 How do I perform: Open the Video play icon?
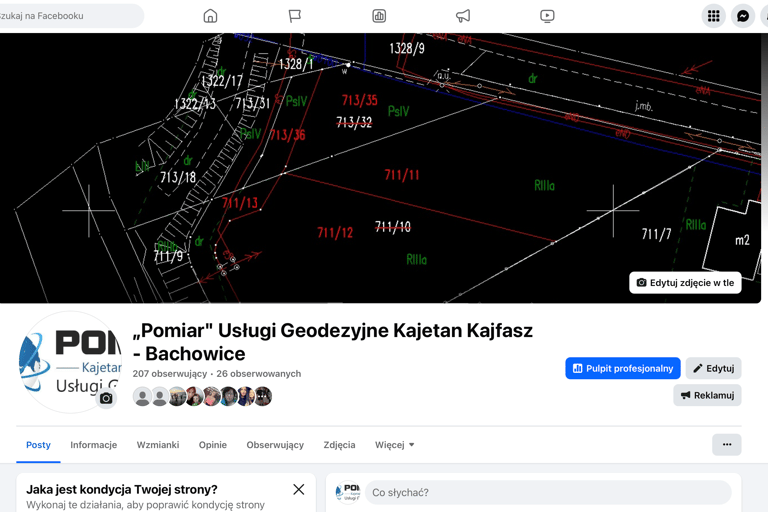[x=547, y=16]
